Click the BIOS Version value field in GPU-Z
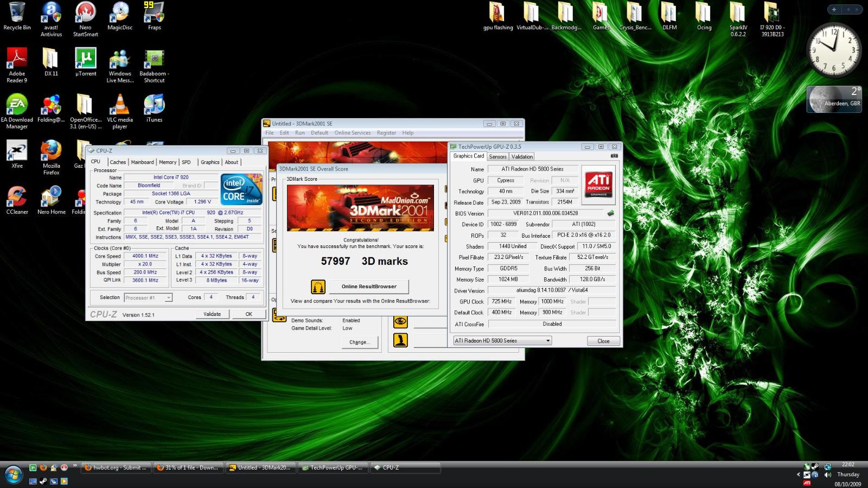 (x=545, y=213)
